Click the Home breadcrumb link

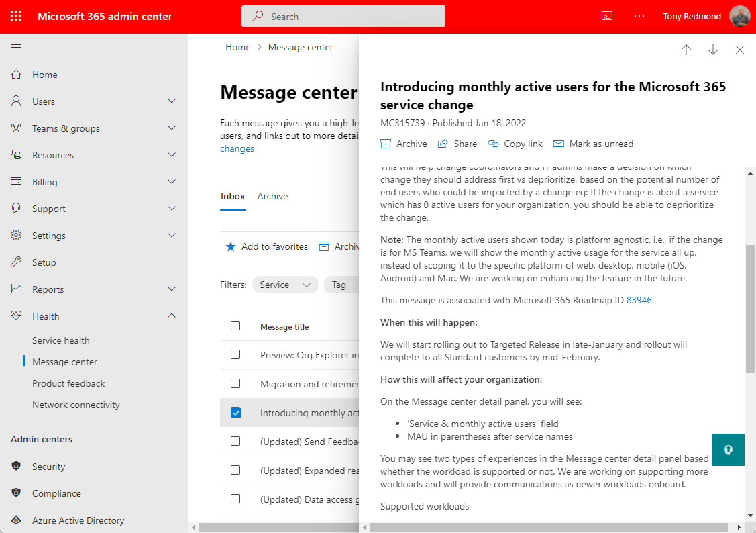237,47
